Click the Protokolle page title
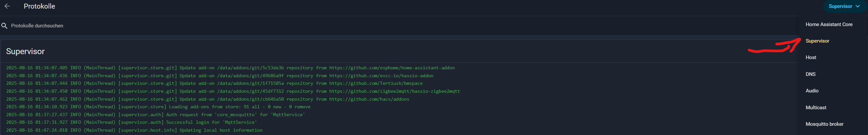868x135 pixels. [39, 6]
